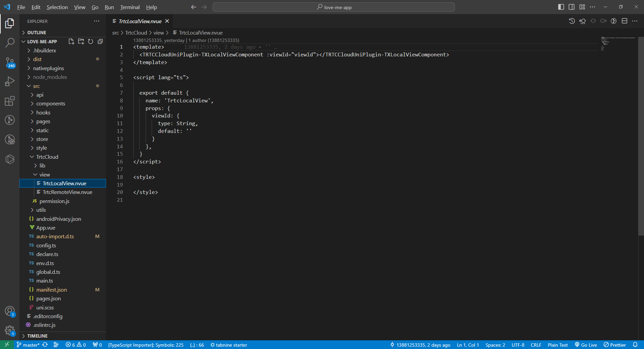The width and height of the screenshot is (644, 349).
Task: Expand the components folder
Action: 51,104
